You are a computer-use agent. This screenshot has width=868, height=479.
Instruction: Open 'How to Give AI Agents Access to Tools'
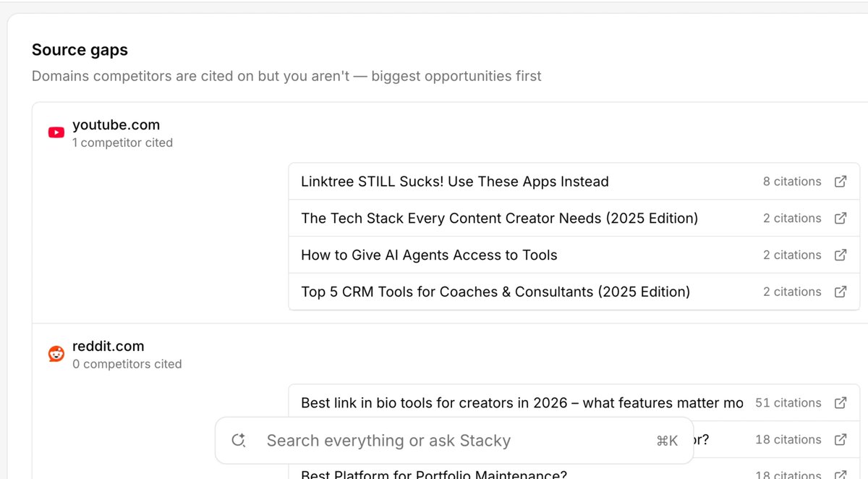point(429,255)
